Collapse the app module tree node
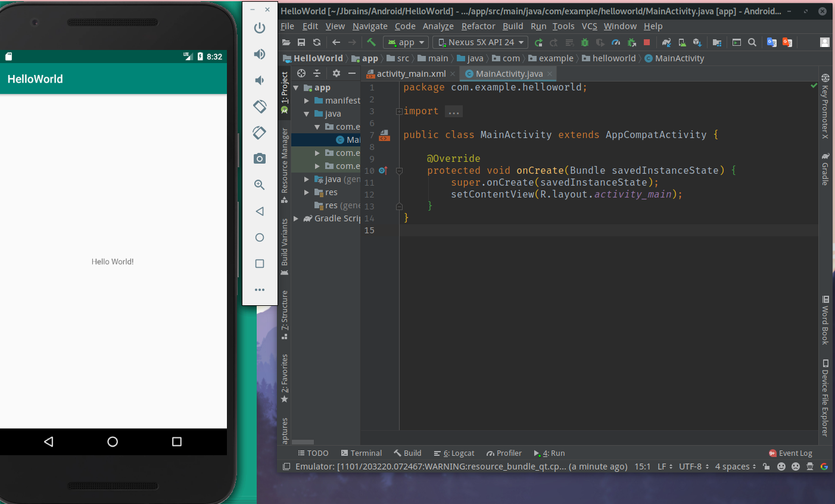This screenshot has width=835, height=504. 296,88
